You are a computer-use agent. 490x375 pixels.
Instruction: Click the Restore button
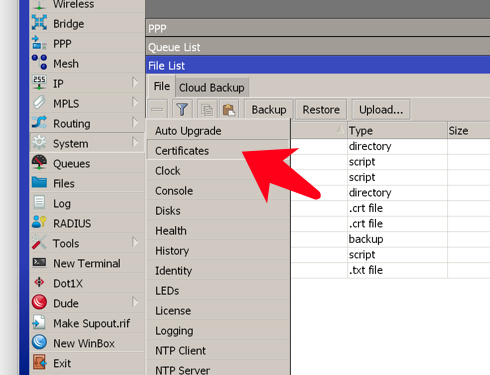pyautogui.click(x=321, y=109)
